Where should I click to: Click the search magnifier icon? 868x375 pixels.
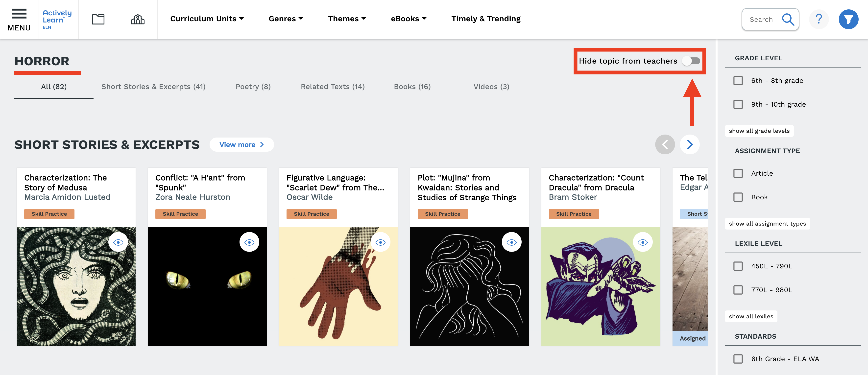(x=788, y=19)
